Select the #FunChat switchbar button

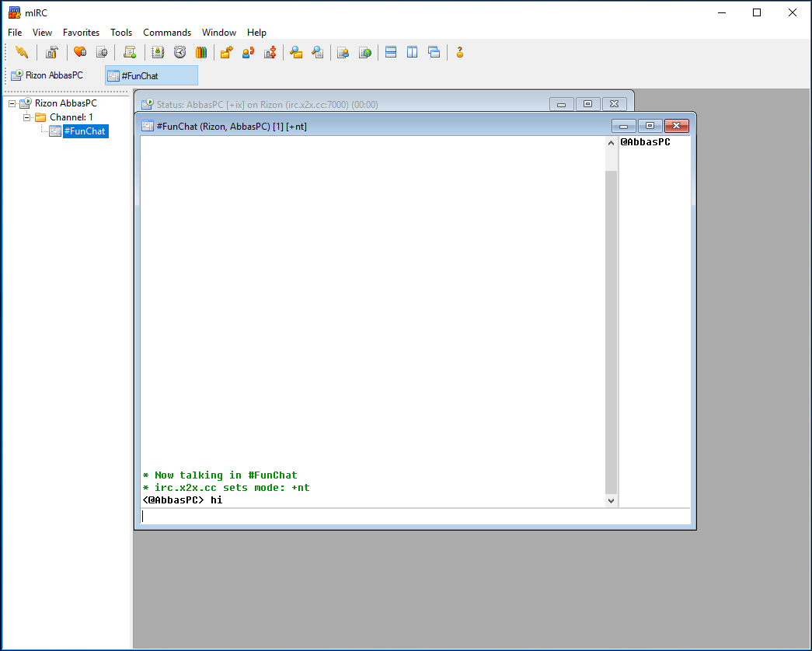(x=152, y=75)
